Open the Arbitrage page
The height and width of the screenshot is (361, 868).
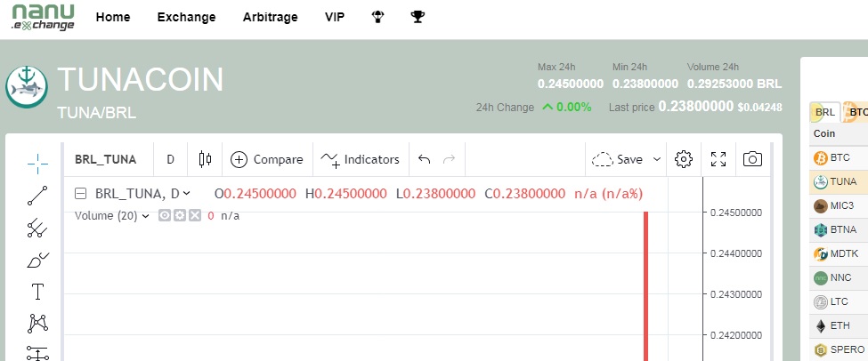tap(270, 17)
